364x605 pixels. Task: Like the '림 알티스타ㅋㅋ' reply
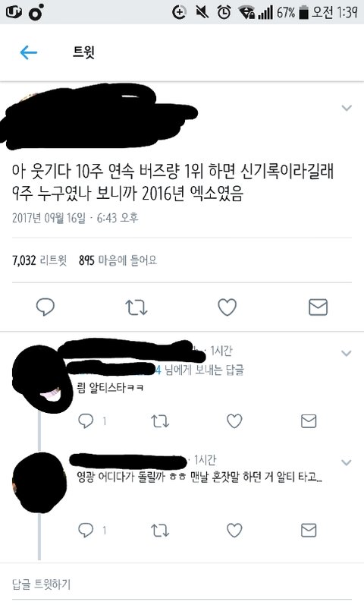coord(234,421)
